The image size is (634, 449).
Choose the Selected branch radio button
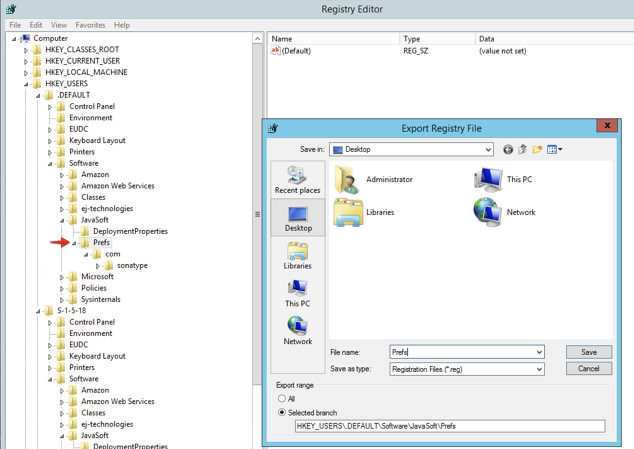tap(283, 412)
